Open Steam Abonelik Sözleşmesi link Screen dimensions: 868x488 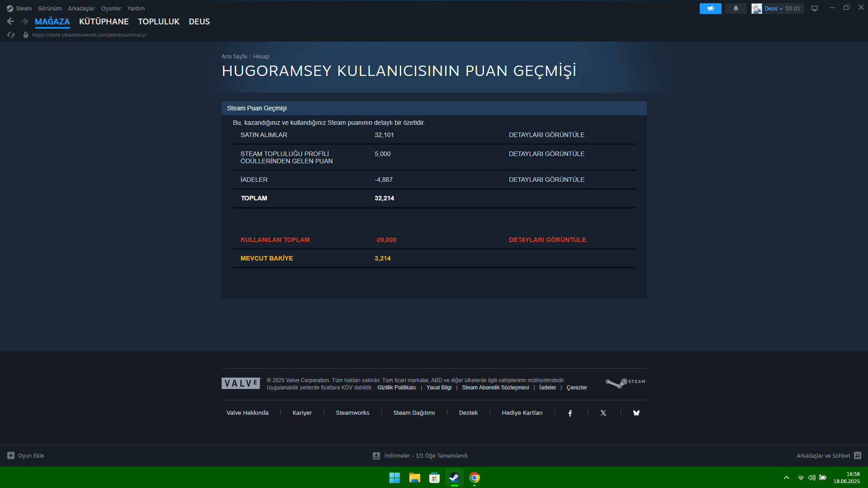tap(495, 388)
